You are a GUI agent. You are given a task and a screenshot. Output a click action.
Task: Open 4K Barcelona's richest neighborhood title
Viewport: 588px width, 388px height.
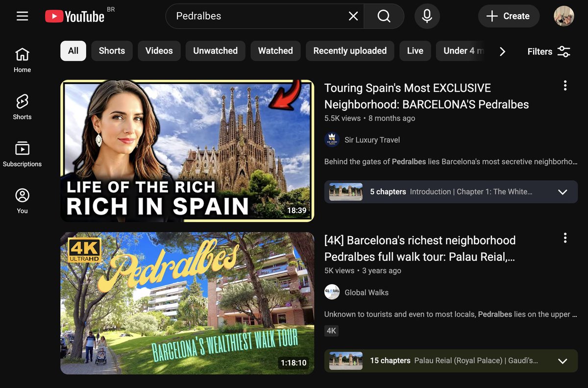pyautogui.click(x=420, y=248)
